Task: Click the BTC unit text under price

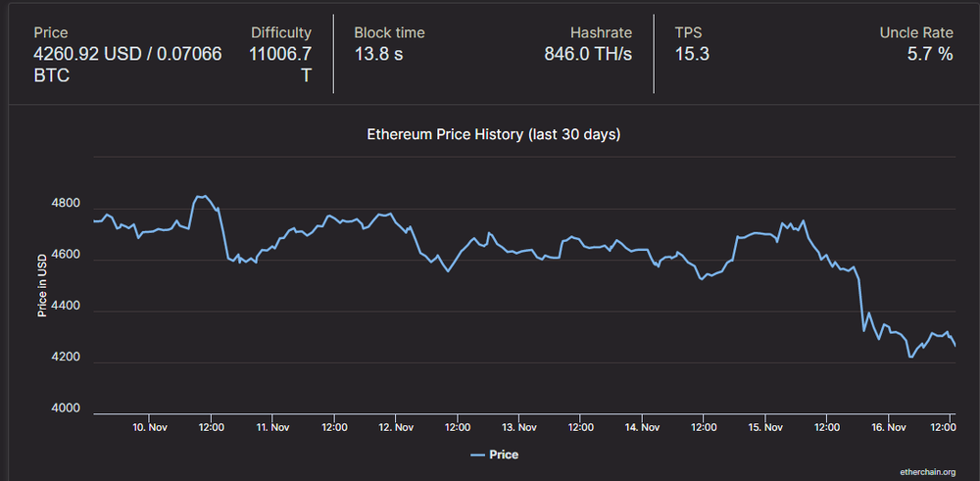Action: click(x=51, y=76)
